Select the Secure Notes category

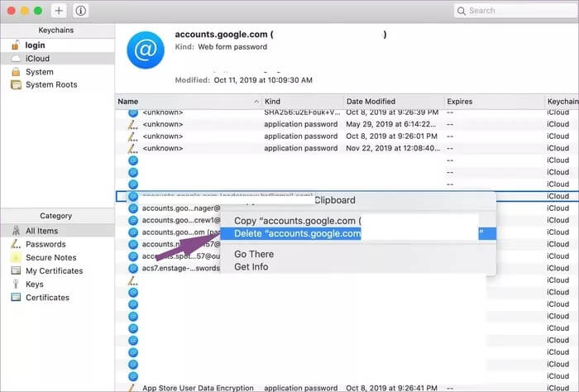point(58,257)
